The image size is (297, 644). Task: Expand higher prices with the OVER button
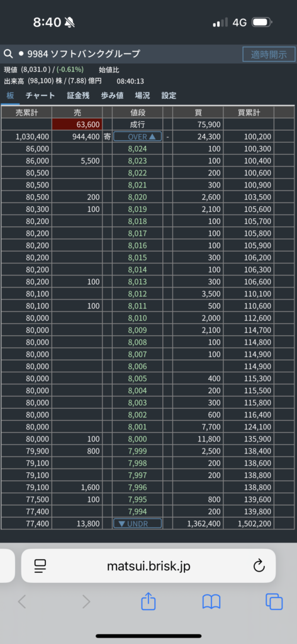click(137, 136)
